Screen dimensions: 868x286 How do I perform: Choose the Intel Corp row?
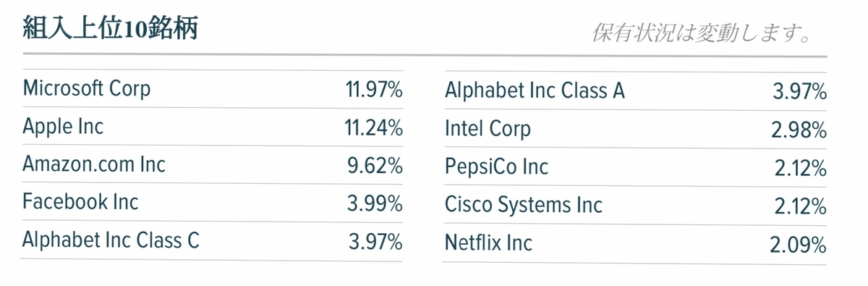pos(634,130)
